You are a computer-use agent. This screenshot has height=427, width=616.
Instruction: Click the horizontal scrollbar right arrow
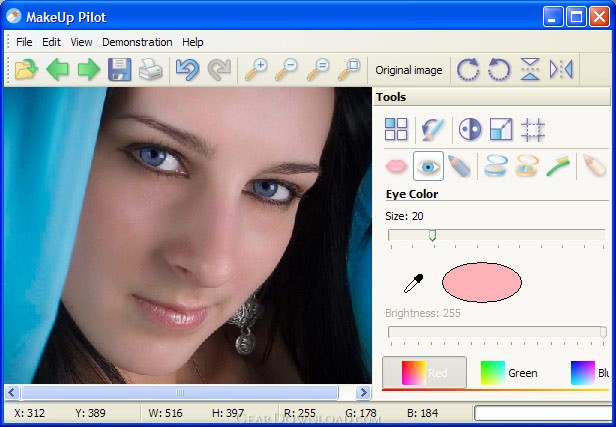coord(364,392)
